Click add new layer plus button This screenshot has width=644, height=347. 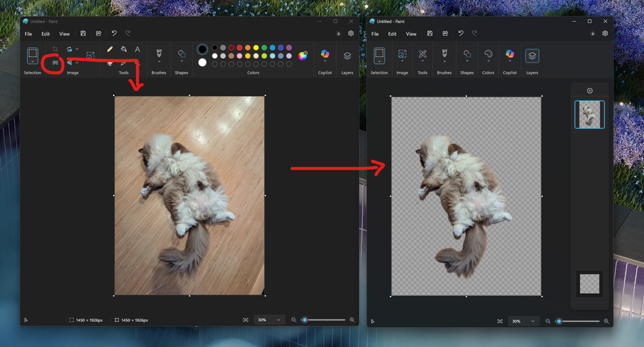[x=589, y=91]
